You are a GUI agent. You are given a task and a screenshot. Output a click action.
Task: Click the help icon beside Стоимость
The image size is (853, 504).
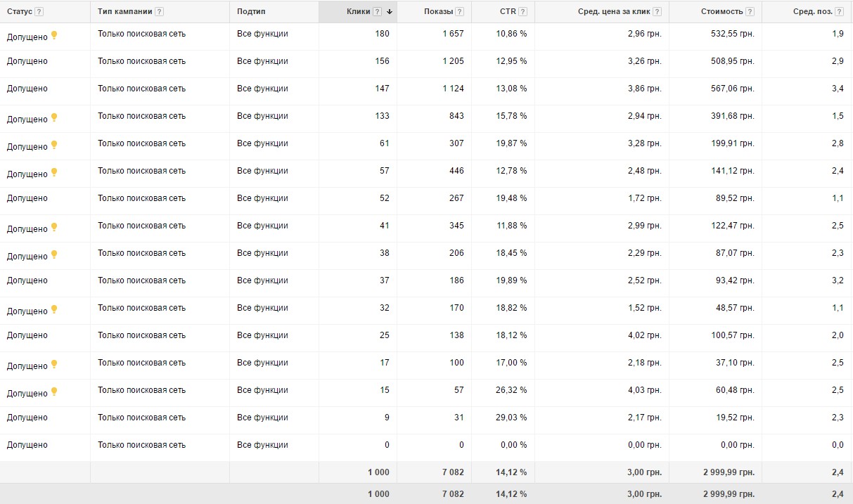750,12
